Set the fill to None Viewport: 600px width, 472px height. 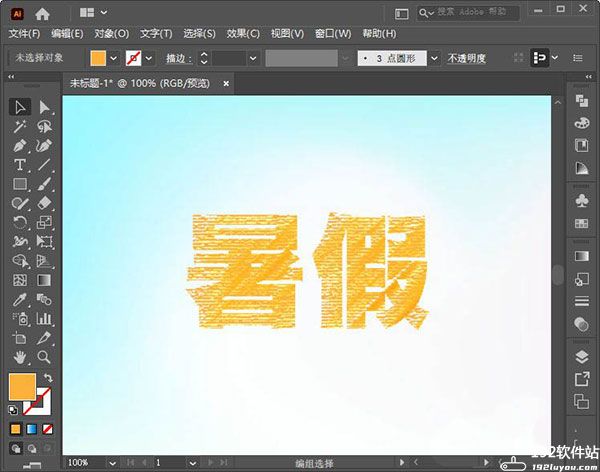click(47, 429)
